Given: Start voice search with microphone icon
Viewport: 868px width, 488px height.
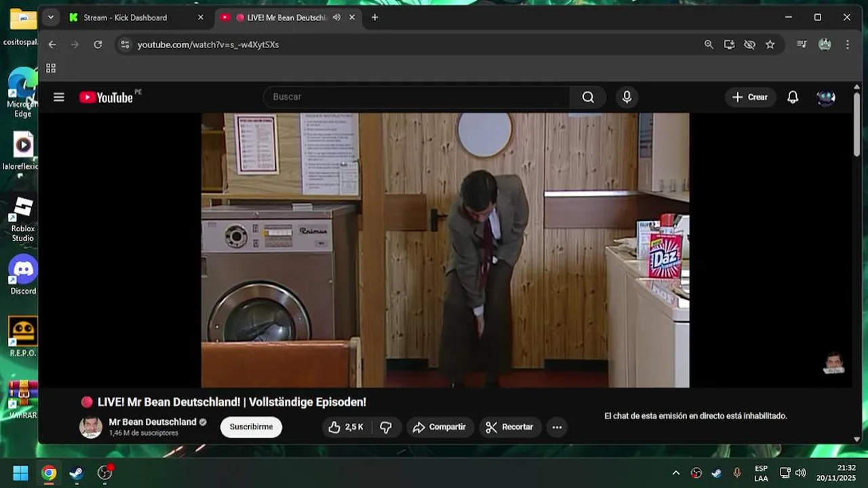Looking at the screenshot, I should (627, 97).
